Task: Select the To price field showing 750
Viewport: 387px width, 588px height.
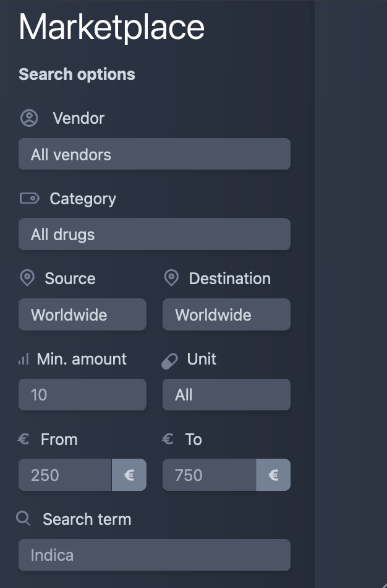Action: point(209,475)
